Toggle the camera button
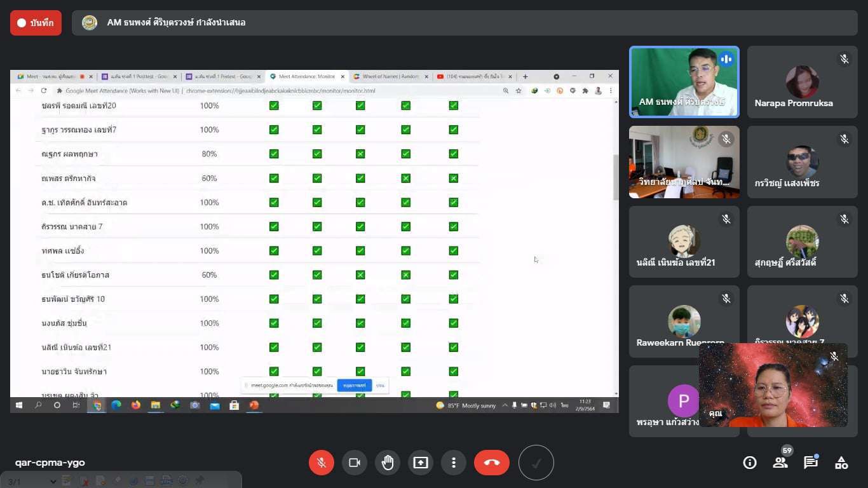This screenshot has width=868, height=488. (x=355, y=463)
